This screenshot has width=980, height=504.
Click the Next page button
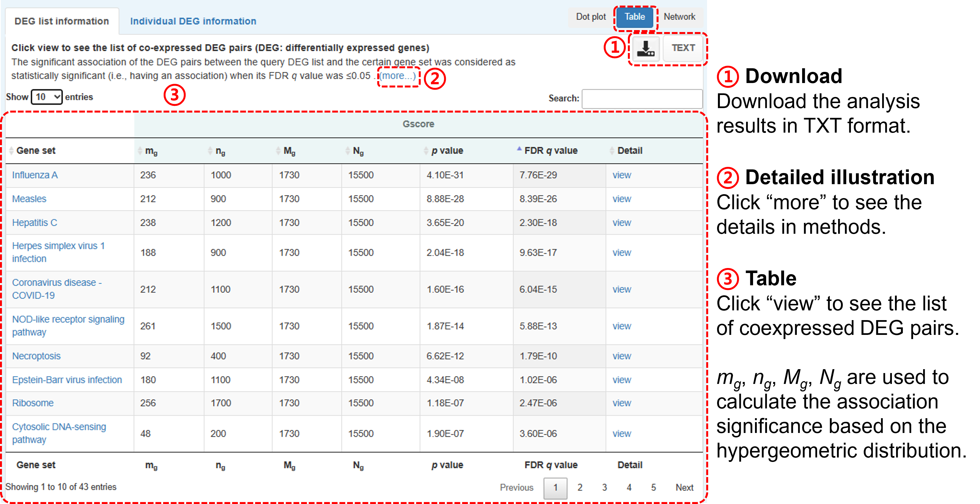684,488
